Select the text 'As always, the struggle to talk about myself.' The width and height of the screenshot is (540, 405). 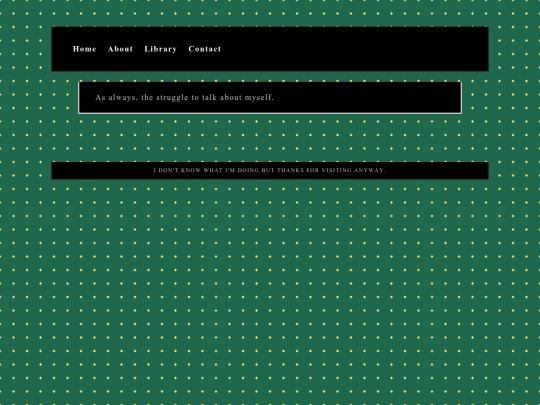[184, 97]
